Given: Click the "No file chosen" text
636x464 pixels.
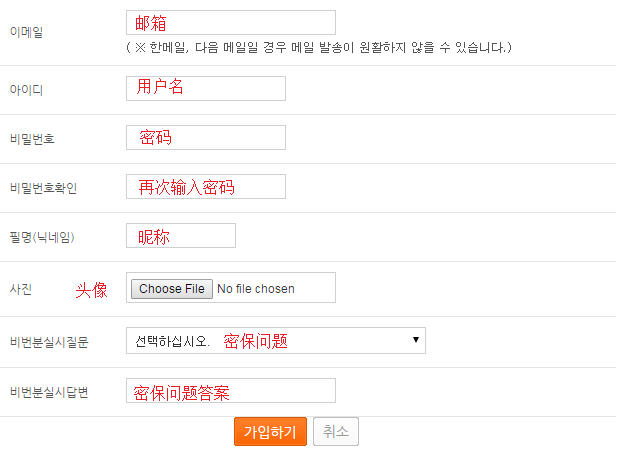Looking at the screenshot, I should pos(255,289).
